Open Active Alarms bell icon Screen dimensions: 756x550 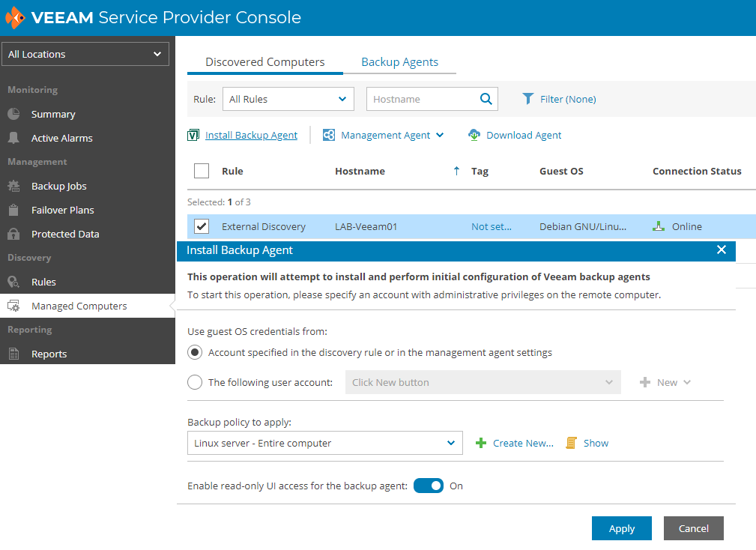pyautogui.click(x=13, y=138)
